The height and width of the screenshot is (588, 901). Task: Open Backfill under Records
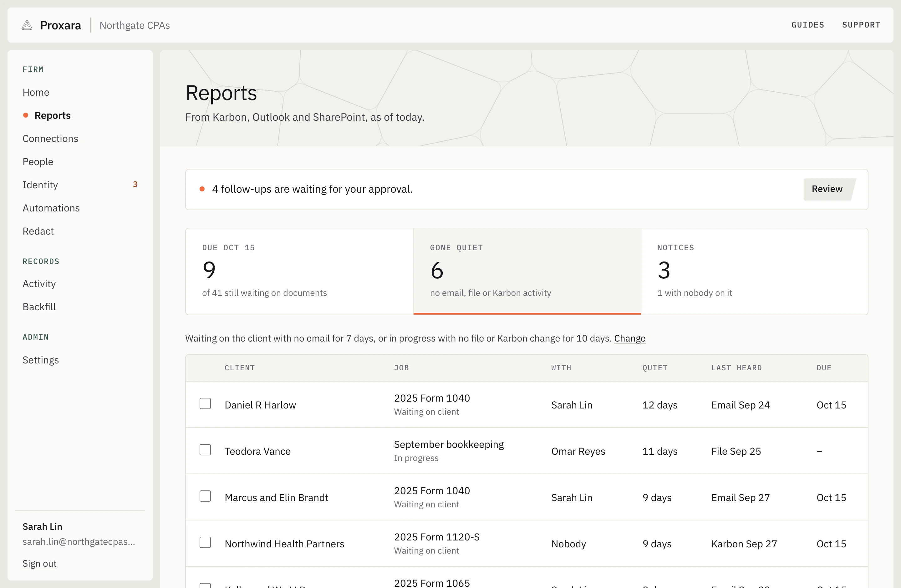coord(39,307)
